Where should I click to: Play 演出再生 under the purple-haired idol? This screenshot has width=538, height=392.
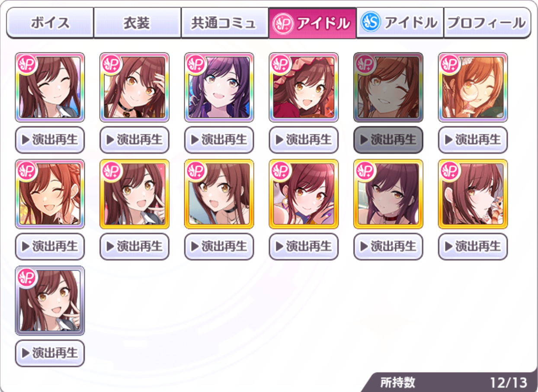pos(219,140)
